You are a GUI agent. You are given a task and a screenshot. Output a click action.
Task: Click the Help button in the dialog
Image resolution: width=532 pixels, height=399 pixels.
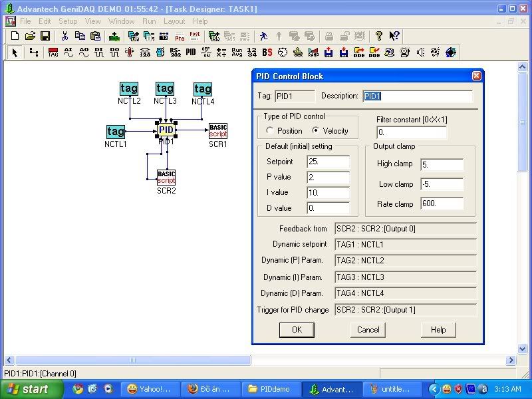438,330
